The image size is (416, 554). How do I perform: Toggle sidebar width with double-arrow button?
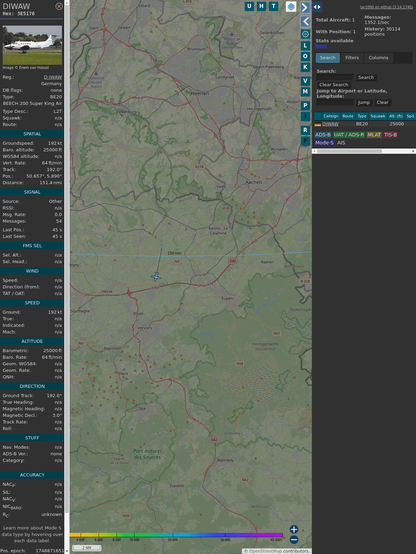point(317,7)
